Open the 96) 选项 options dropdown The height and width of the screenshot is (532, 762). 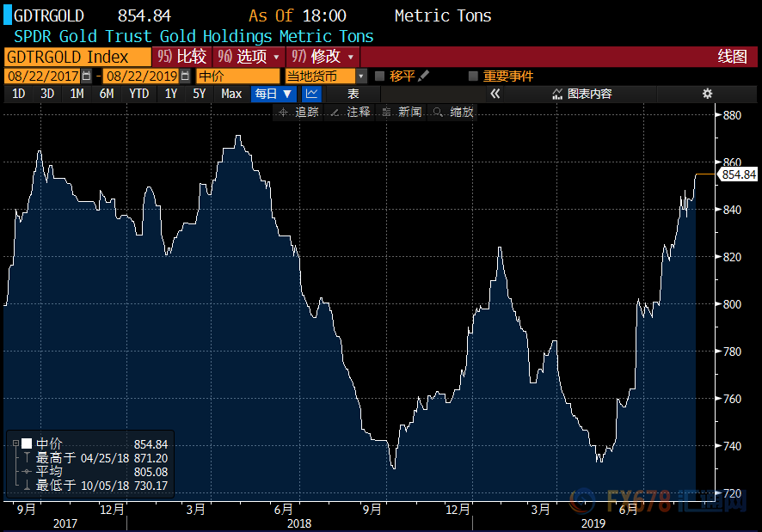coord(249,57)
